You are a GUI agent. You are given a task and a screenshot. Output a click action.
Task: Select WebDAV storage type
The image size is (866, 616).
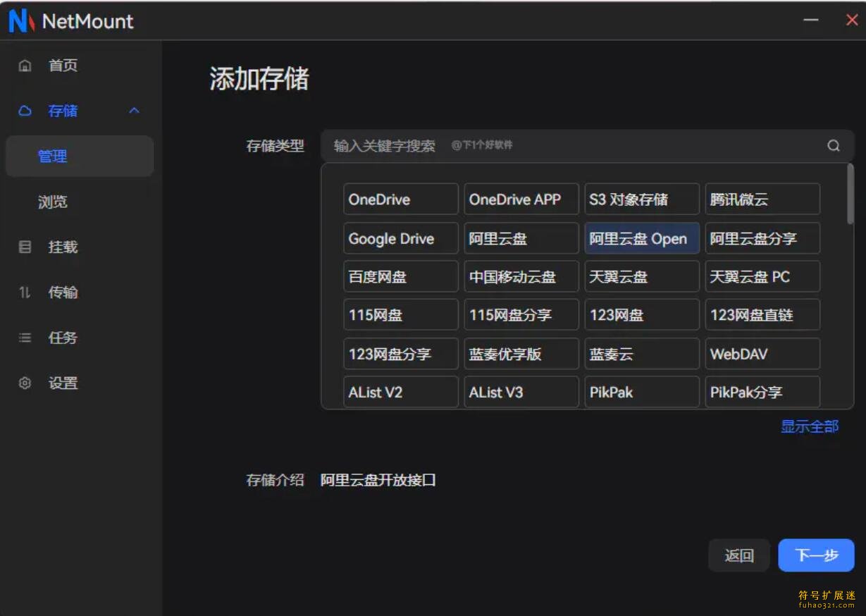tap(762, 353)
